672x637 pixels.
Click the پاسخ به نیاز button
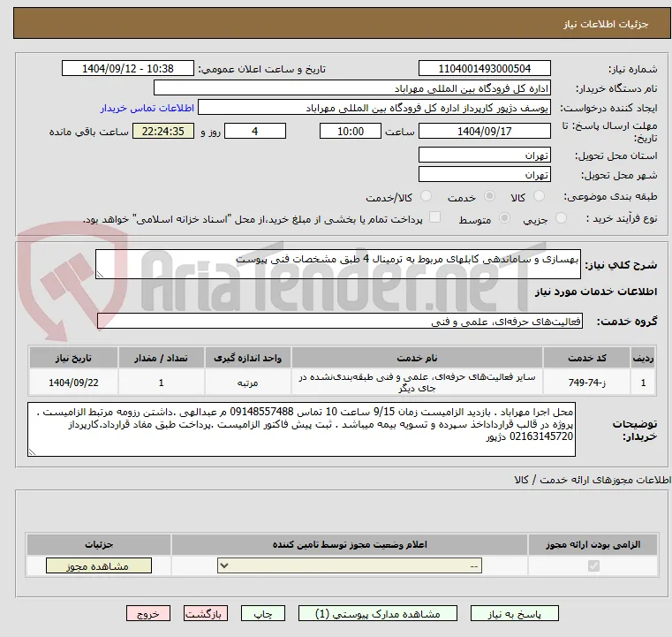pyautogui.click(x=515, y=614)
